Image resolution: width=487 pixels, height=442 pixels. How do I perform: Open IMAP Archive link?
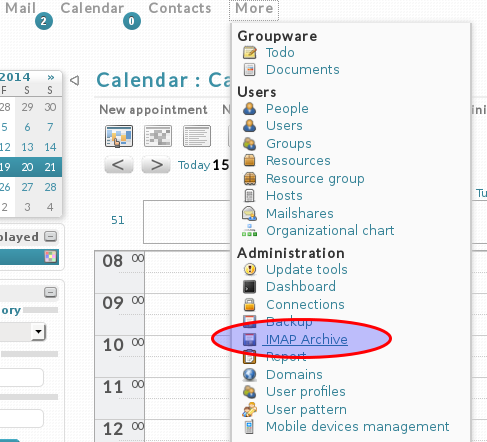click(x=306, y=339)
